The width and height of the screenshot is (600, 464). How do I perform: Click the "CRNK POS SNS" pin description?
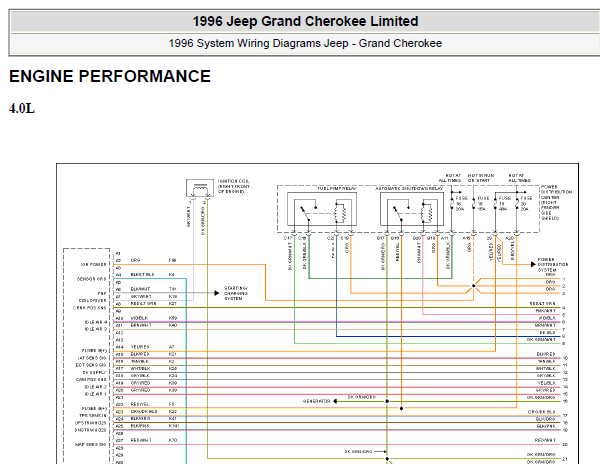(x=90, y=308)
